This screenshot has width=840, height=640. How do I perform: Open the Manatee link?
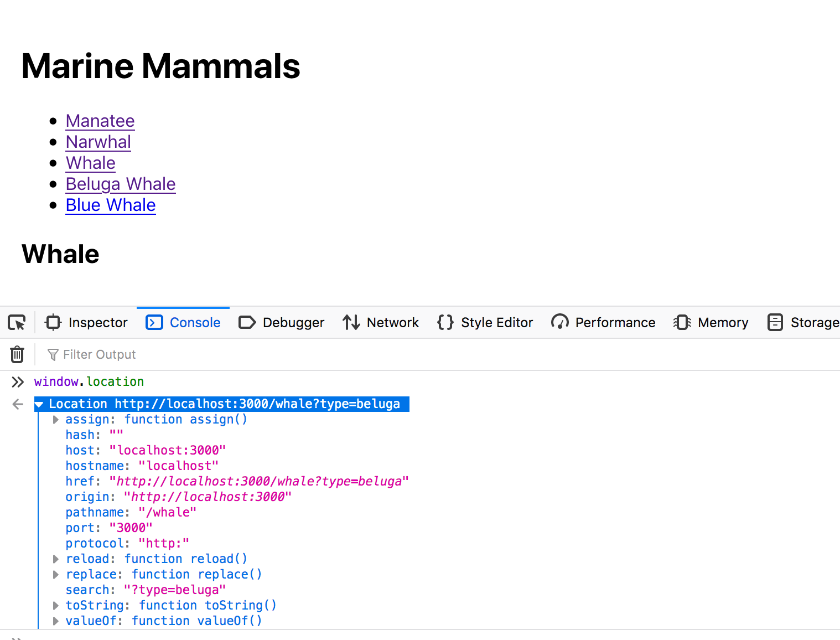tap(100, 121)
